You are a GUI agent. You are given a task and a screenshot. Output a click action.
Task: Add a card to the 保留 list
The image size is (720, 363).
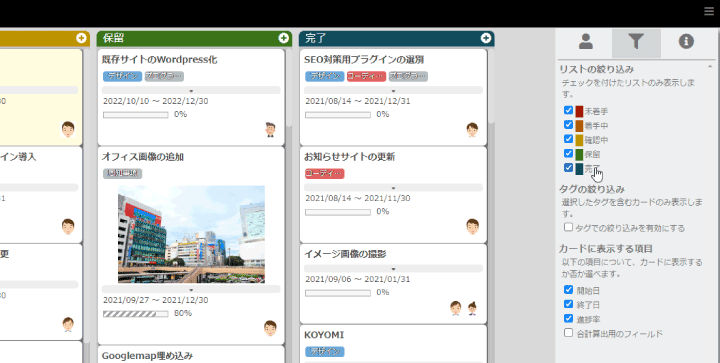click(283, 38)
